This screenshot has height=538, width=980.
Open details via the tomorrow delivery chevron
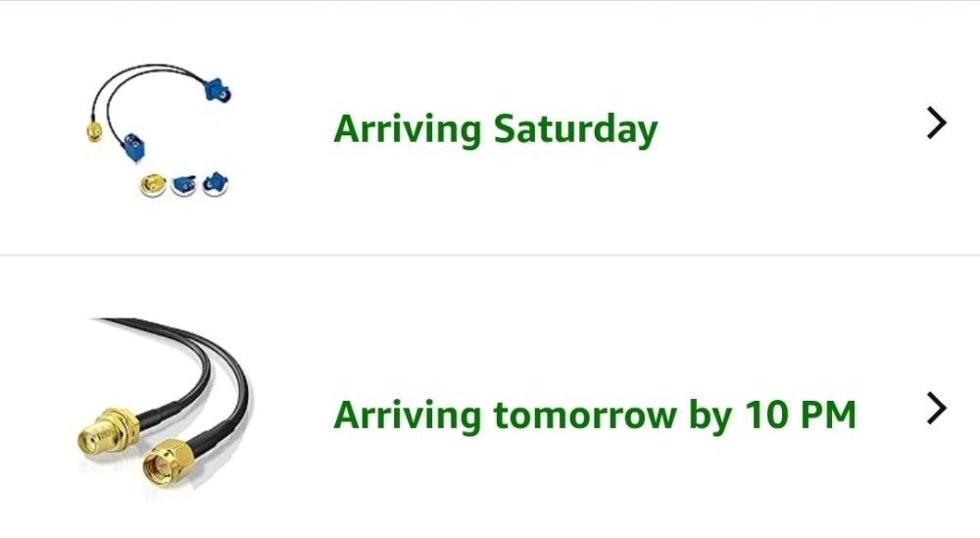[x=936, y=409]
